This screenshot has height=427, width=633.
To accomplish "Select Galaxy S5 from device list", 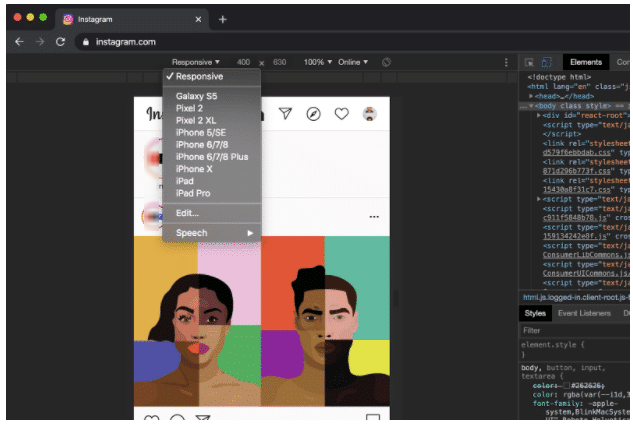I will click(212, 96).
